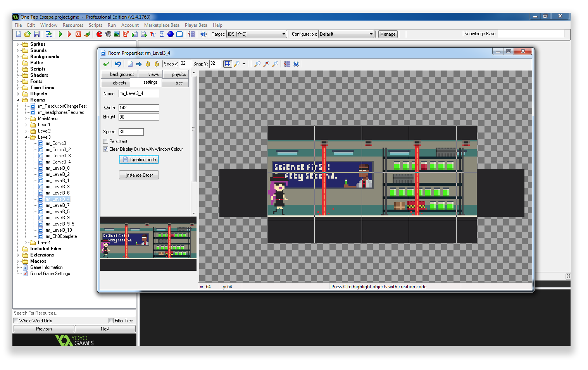Select rm_Ch3Complete in the resource tree

click(x=61, y=236)
